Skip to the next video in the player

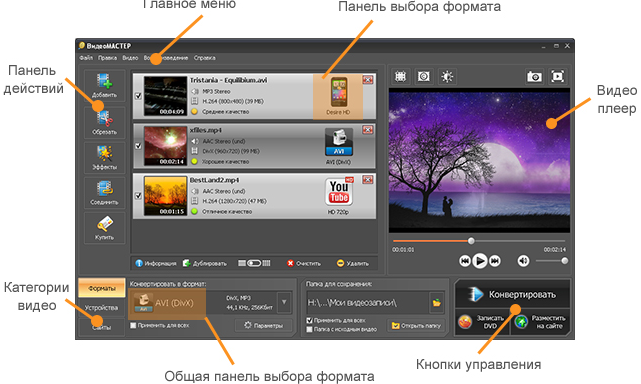pyautogui.click(x=495, y=261)
